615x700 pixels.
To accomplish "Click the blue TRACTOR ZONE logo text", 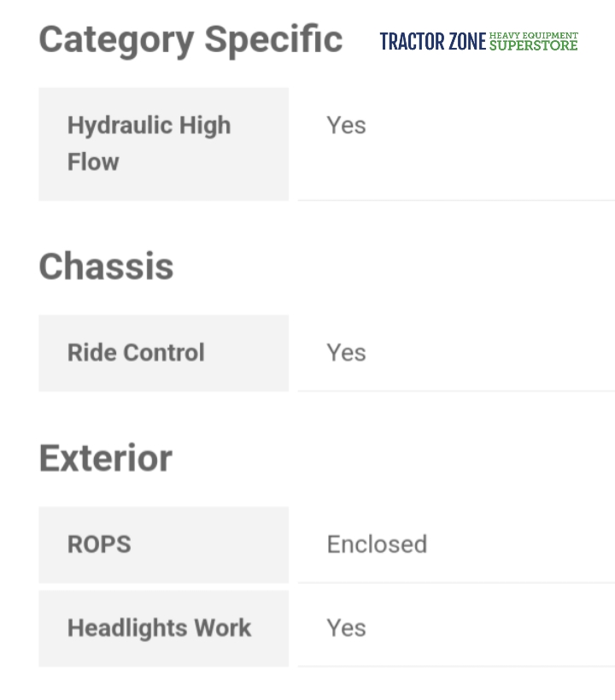I will click(432, 41).
